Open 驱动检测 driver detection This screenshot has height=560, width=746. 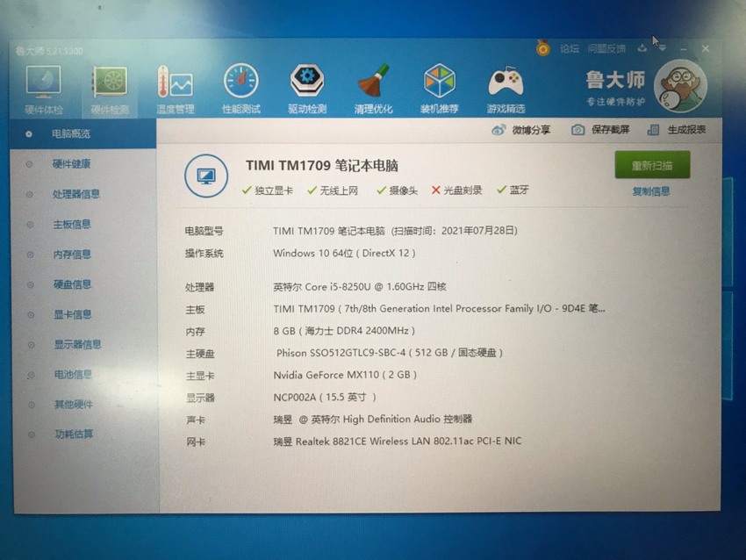307,90
